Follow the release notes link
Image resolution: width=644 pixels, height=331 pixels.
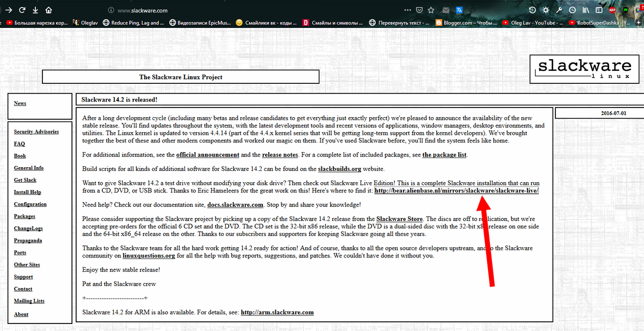(280, 155)
